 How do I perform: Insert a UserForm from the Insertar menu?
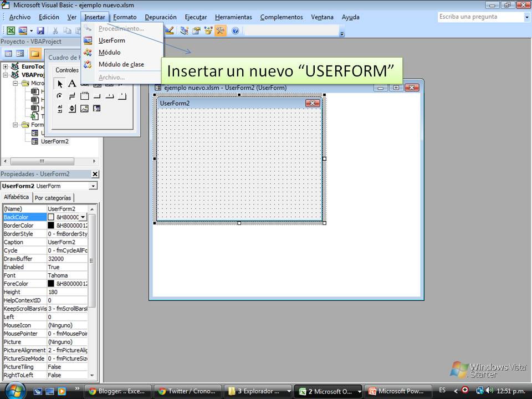[x=111, y=40]
